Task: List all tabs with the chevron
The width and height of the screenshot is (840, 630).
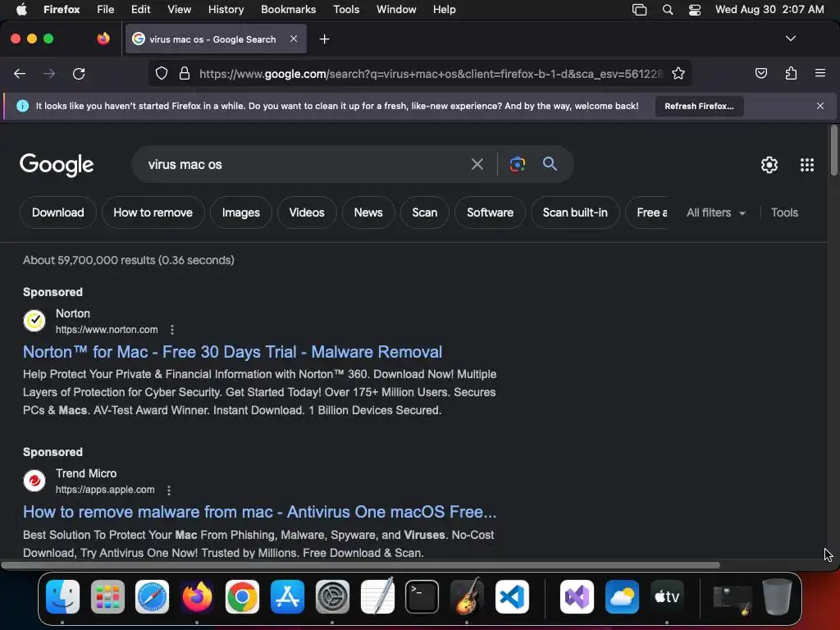Action: pos(790,39)
